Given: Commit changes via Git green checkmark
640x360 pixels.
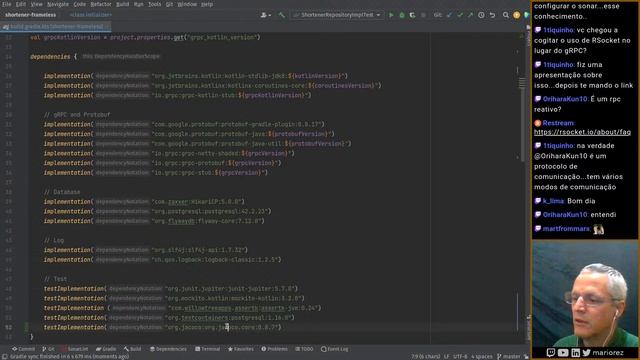Looking at the screenshot, I should pos(460,15).
